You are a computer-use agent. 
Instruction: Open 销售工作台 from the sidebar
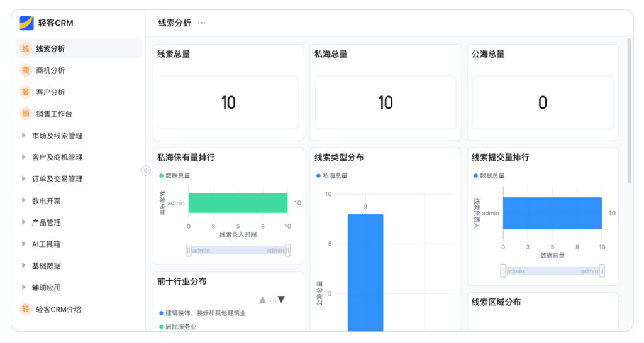click(54, 114)
